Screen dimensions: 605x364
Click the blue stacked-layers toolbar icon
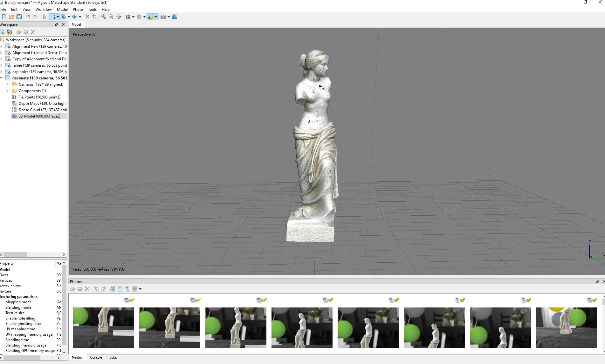coord(174,17)
